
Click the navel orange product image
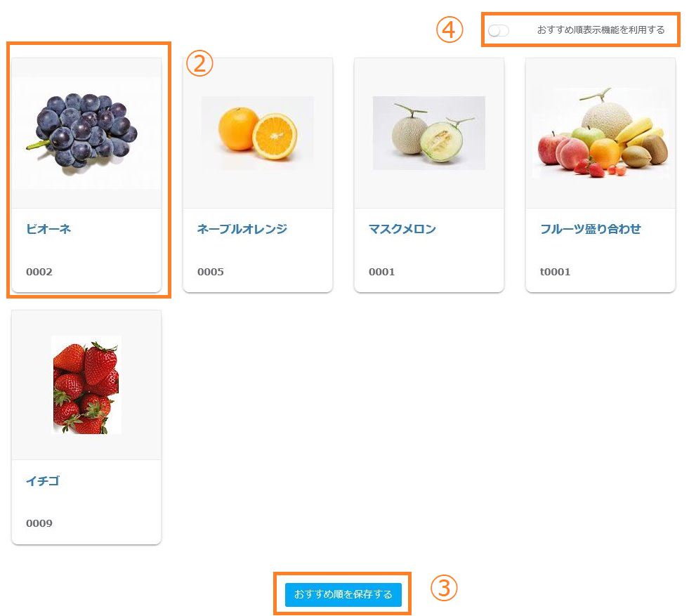[258, 133]
